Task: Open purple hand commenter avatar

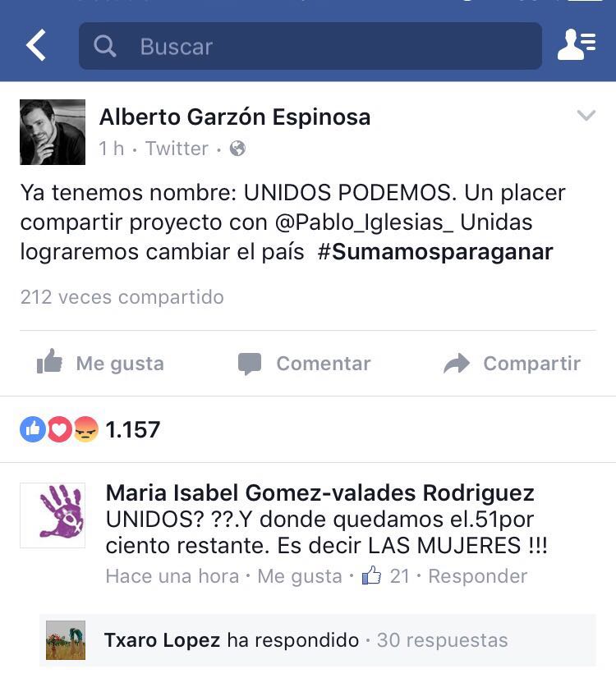Action: [x=53, y=515]
